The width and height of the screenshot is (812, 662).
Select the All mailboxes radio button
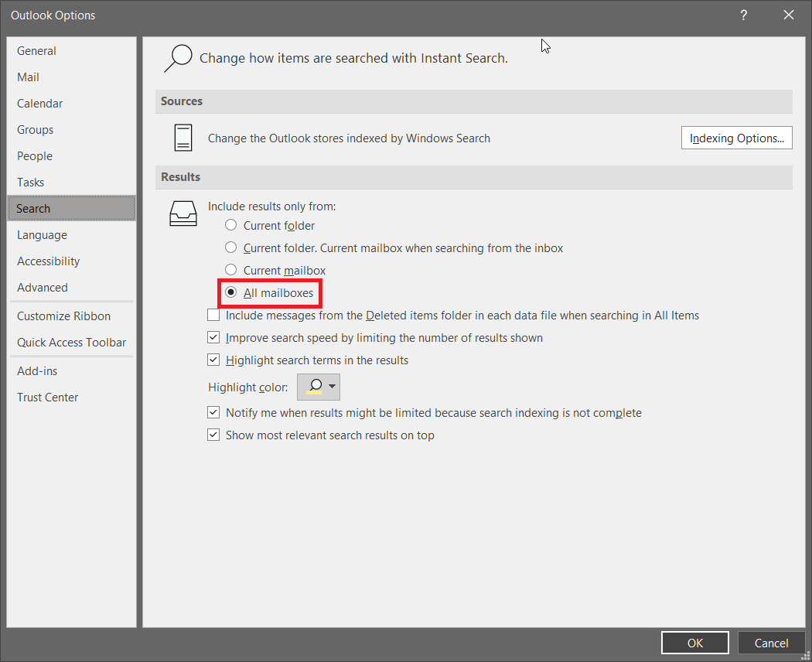tap(231, 292)
